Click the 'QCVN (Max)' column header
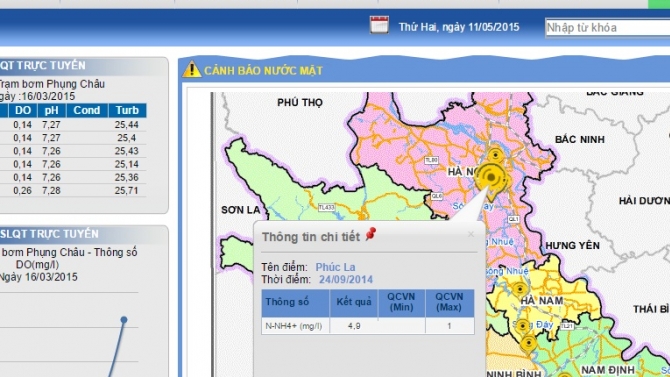 [x=450, y=303]
